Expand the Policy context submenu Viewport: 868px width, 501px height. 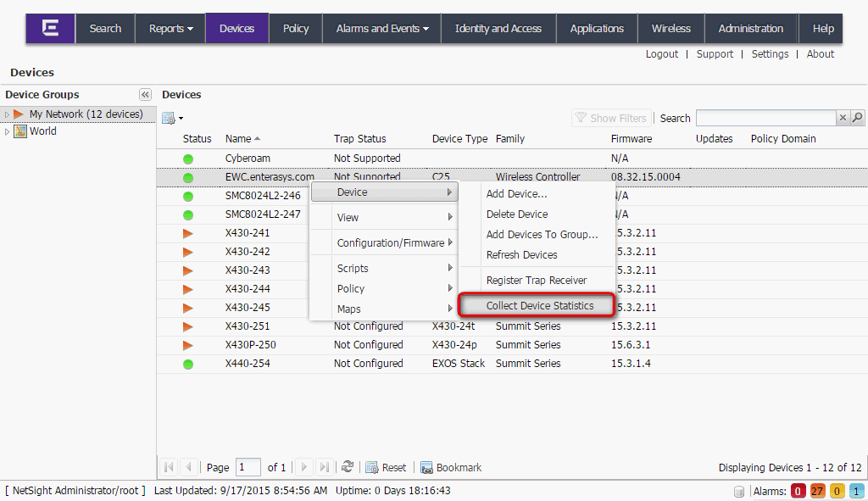click(384, 288)
